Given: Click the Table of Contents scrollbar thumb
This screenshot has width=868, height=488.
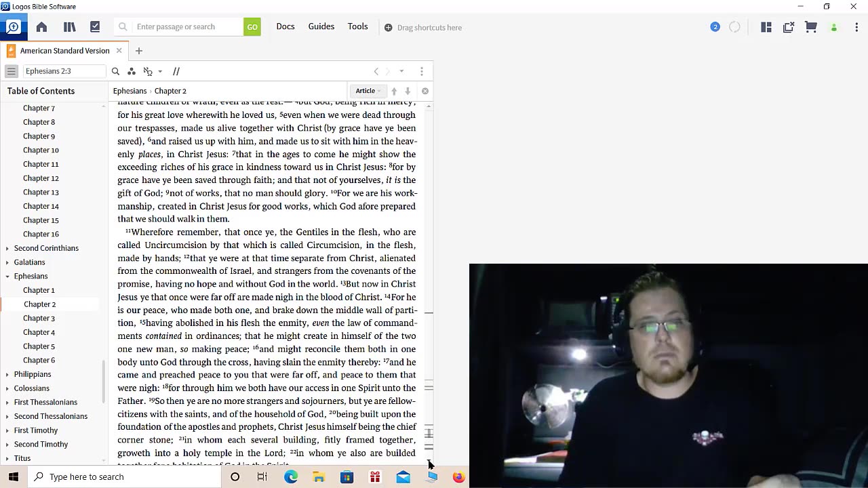Looking at the screenshot, I should coord(103,380).
